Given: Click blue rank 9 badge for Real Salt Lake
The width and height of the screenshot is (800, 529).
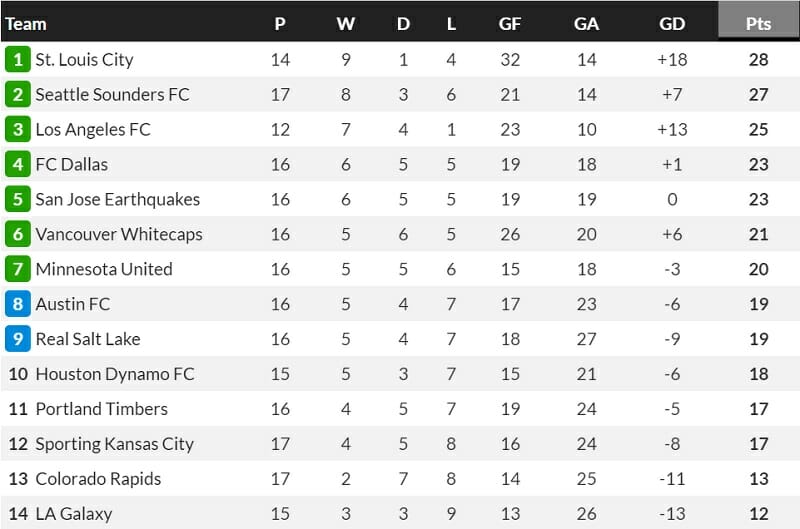Looking at the screenshot, I should (x=18, y=339).
